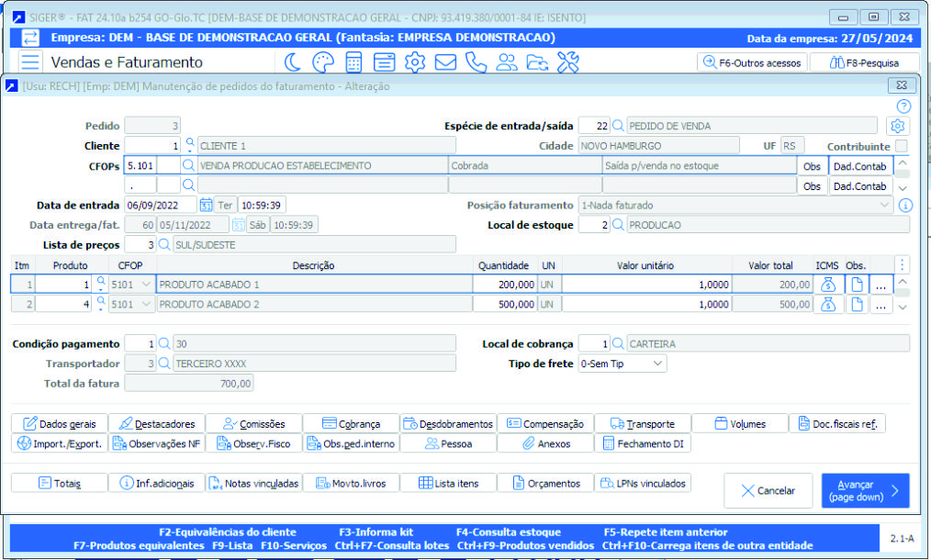
Task: Toggle the Contribuinte checkbox
Action: [903, 146]
